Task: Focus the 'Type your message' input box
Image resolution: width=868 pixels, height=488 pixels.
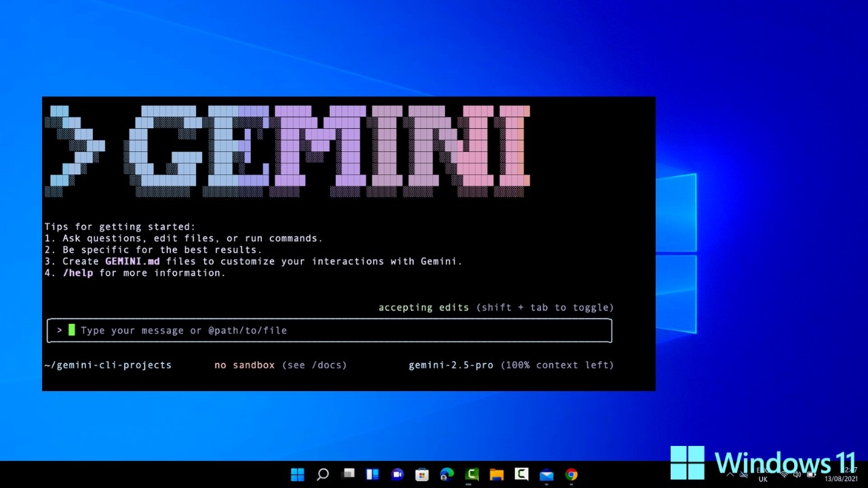Action: point(330,331)
